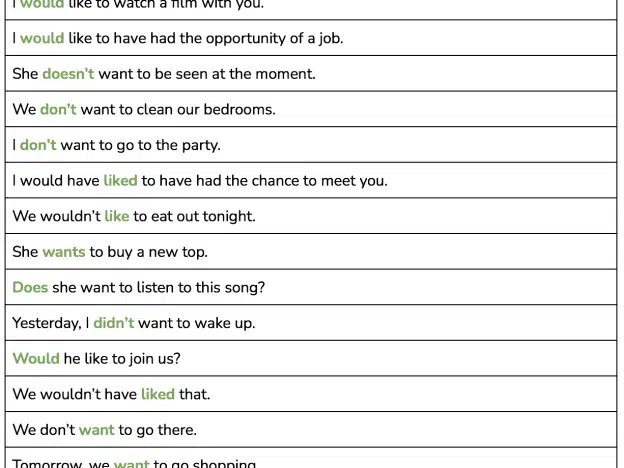Click the "seen at the moment" sentence
This screenshot has height=468, width=624.
tap(164, 74)
